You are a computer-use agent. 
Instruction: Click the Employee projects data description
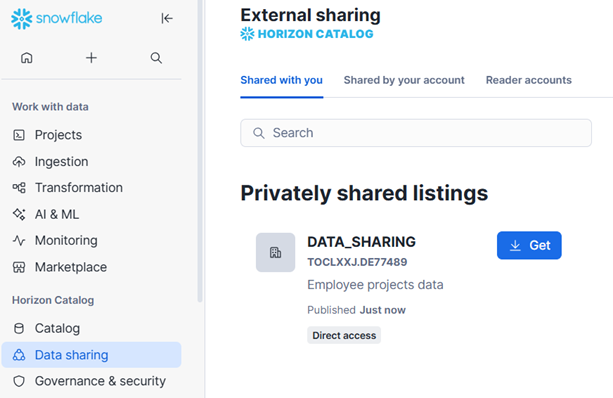(x=375, y=285)
